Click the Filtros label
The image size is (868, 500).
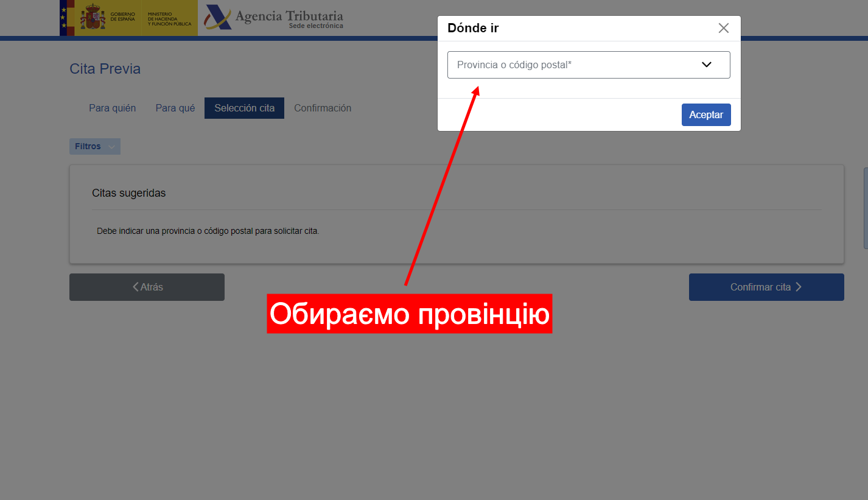(x=88, y=147)
